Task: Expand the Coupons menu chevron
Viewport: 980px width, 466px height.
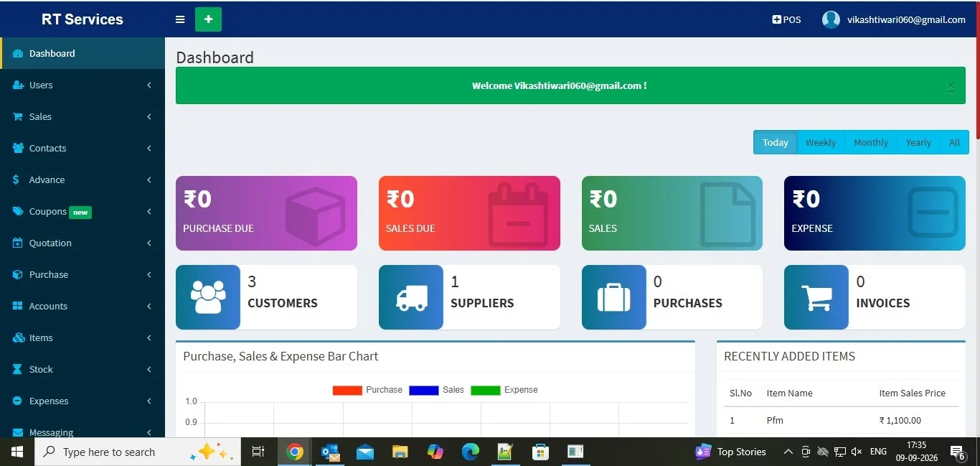Action: pyautogui.click(x=149, y=212)
